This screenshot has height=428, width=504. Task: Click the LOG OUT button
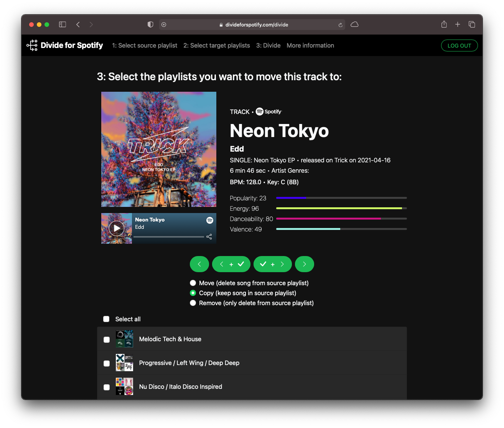(459, 45)
